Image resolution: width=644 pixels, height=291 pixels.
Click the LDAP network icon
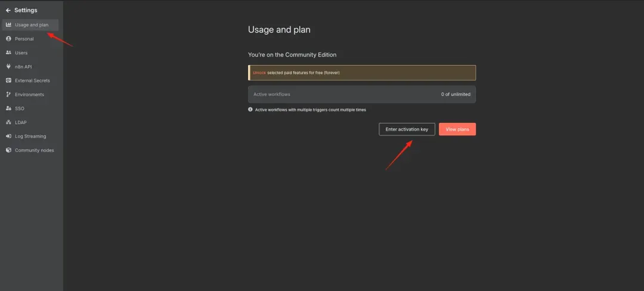coord(8,122)
